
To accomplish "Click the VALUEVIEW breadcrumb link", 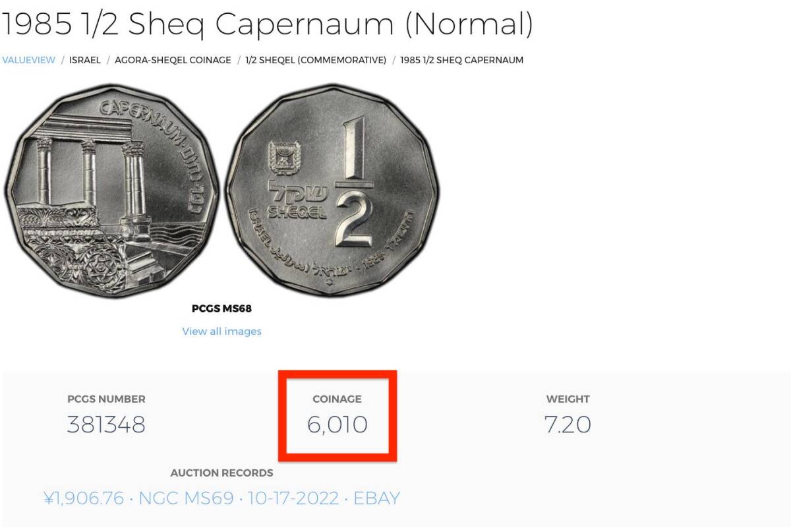I will 28,60.
